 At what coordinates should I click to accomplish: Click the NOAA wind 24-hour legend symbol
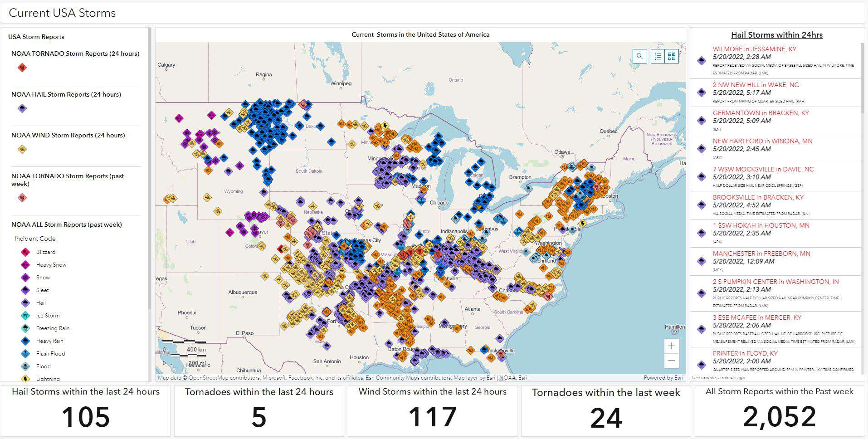[22, 149]
